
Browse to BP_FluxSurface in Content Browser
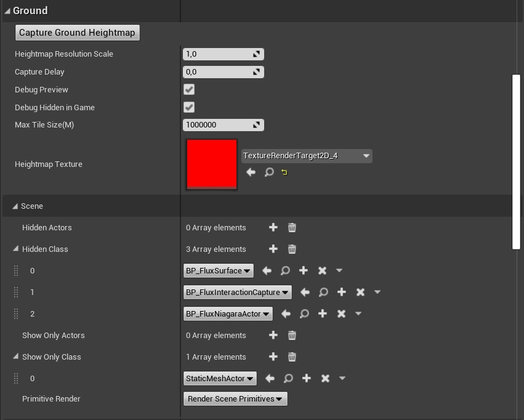click(x=285, y=270)
